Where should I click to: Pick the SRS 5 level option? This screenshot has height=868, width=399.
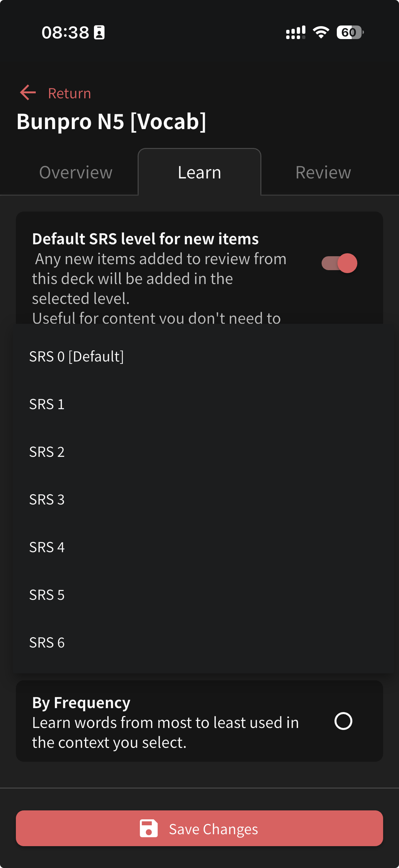tap(47, 595)
